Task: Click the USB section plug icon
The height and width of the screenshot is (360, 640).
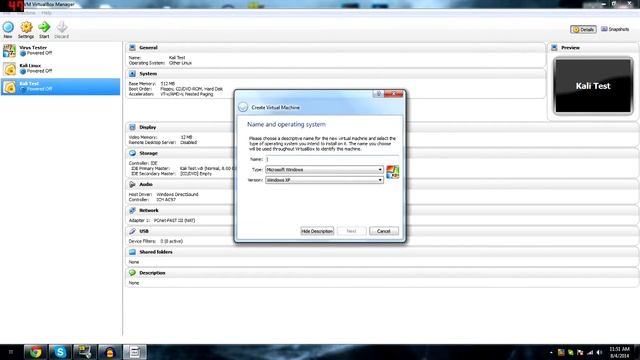Action: click(132, 231)
